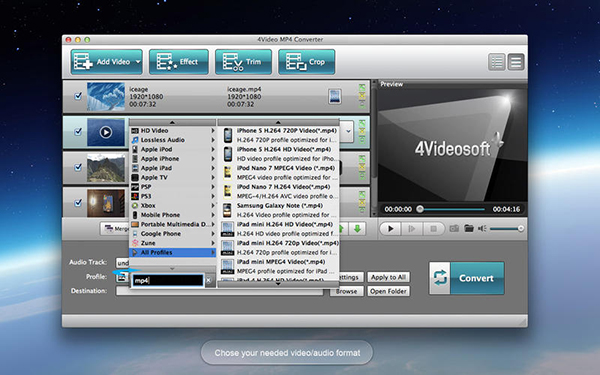
Task: Select the HD Video category
Action: 173,130
